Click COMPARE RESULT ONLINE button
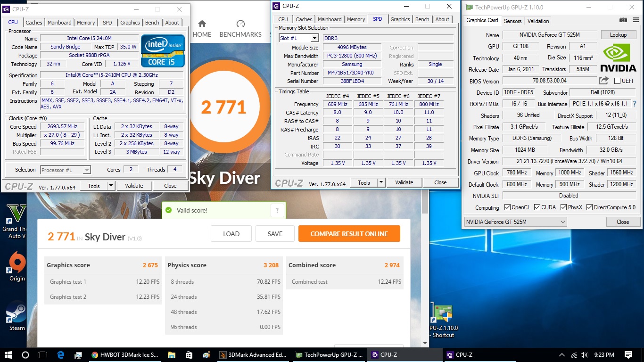Screen dimensions: 644x362 349,234
